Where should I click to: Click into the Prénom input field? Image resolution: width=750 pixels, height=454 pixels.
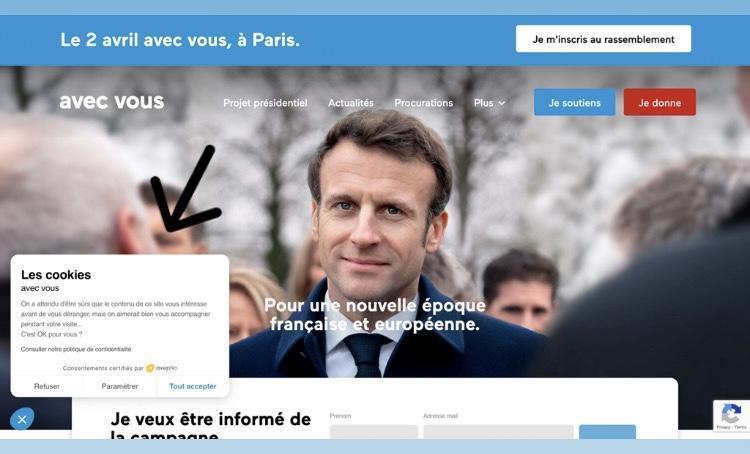pos(374,432)
